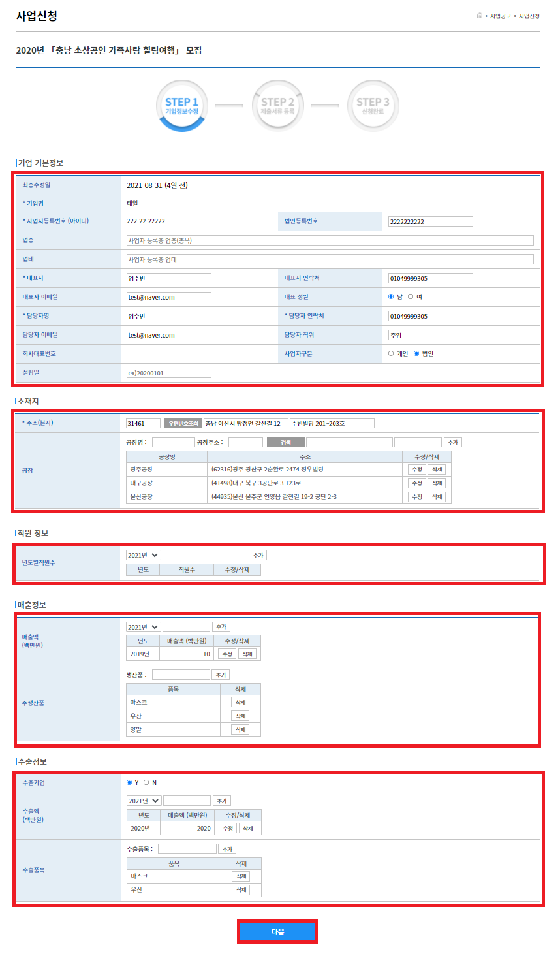Click the 회사대표번호 field
The image size is (560, 973).
[169, 354]
